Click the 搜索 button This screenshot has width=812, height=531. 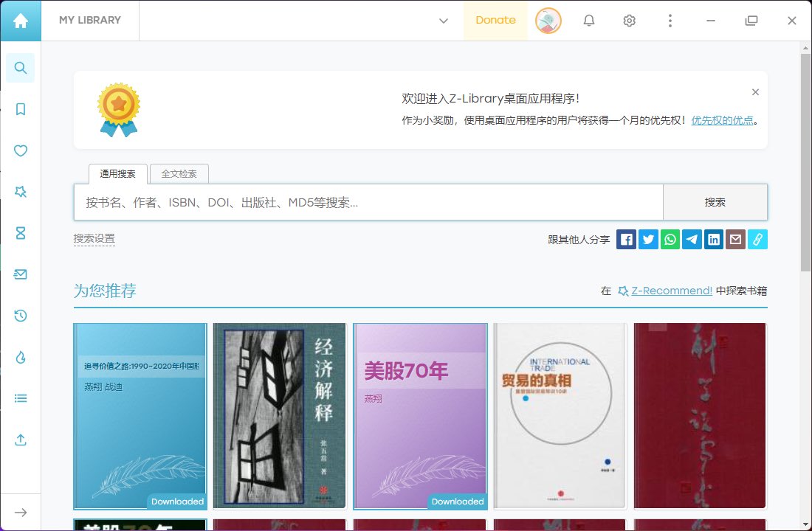tap(715, 202)
